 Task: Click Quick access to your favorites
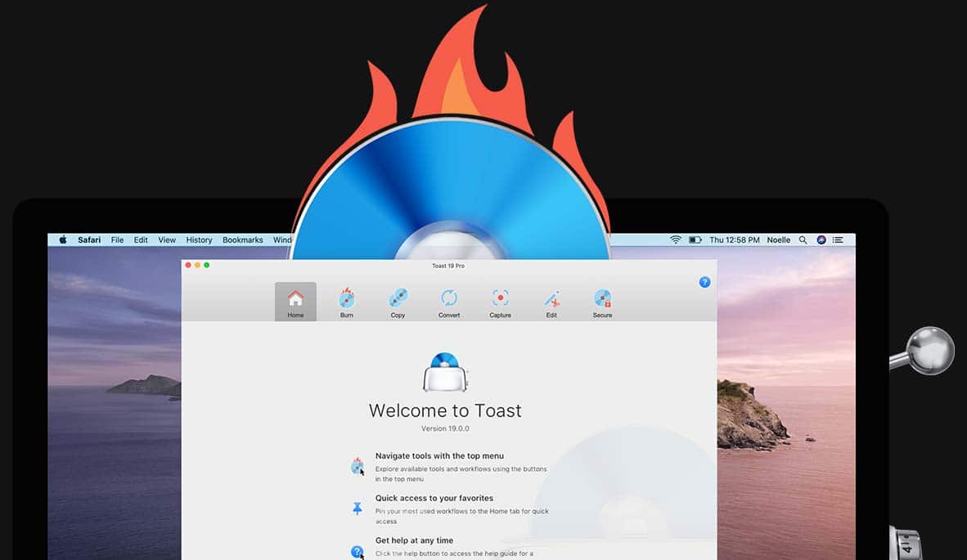[434, 498]
